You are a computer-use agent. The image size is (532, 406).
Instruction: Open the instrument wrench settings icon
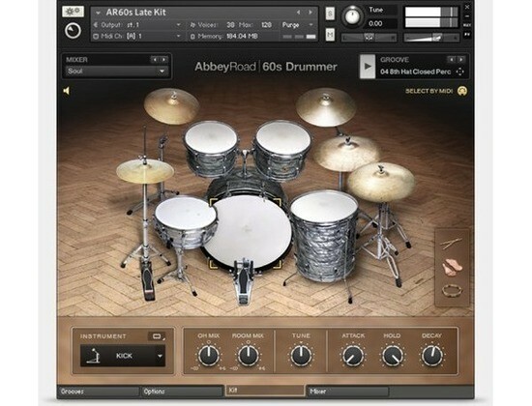pos(73,12)
